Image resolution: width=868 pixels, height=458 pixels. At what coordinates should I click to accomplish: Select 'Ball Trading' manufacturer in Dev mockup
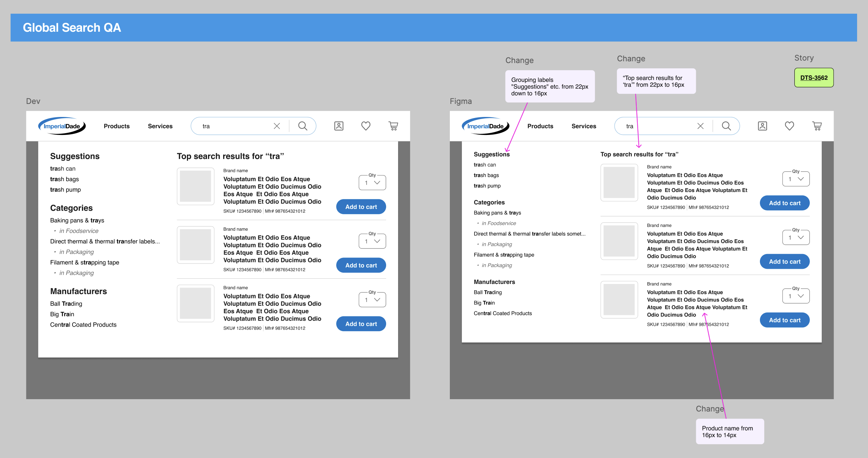[x=66, y=303]
